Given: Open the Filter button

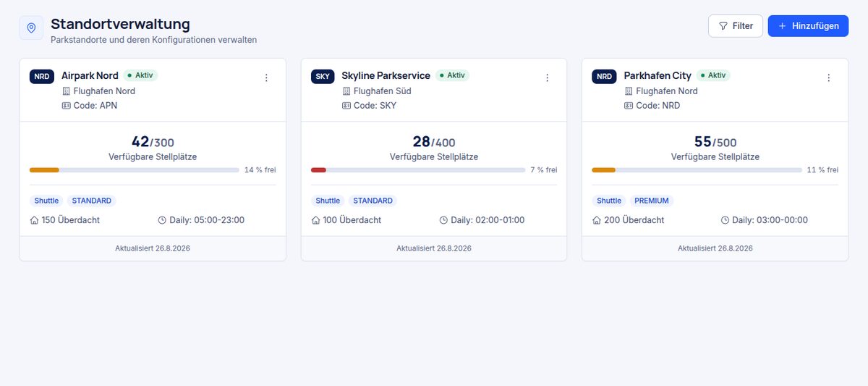Looking at the screenshot, I should coord(736,25).
